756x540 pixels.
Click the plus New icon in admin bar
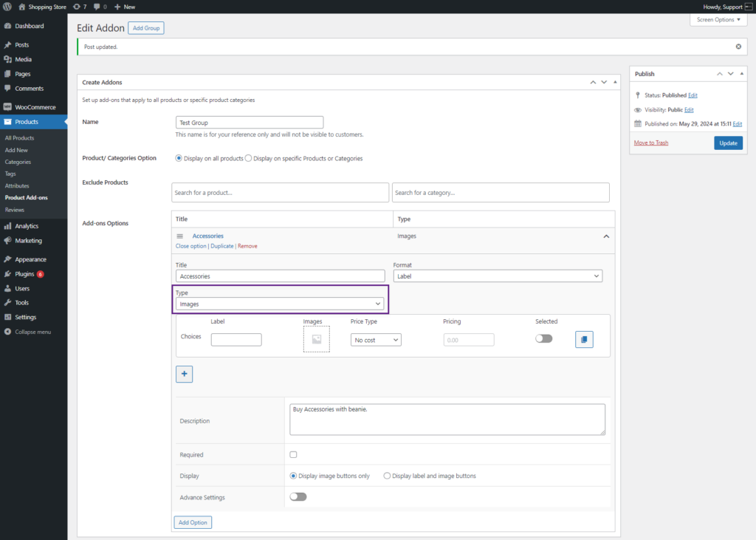(x=117, y=7)
